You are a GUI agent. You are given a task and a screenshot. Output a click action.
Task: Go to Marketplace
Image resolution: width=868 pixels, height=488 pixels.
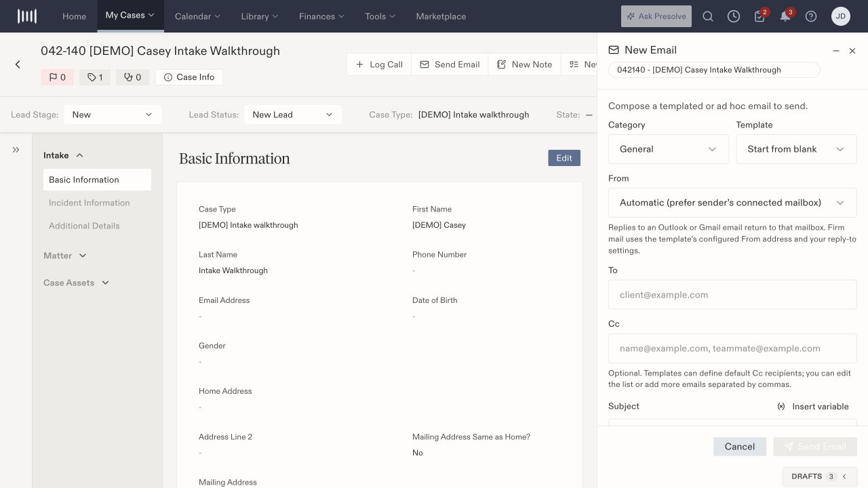[x=441, y=16]
